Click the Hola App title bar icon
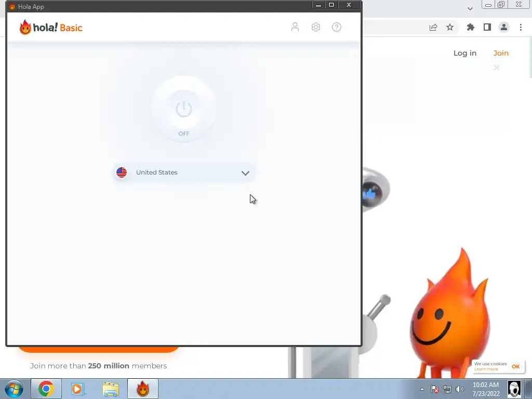The height and width of the screenshot is (399, 532). coord(12,7)
